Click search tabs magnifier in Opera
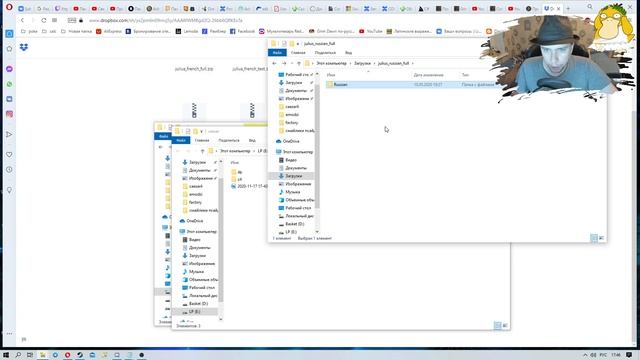This screenshot has width=640, height=360. pyautogui.click(x=590, y=7)
